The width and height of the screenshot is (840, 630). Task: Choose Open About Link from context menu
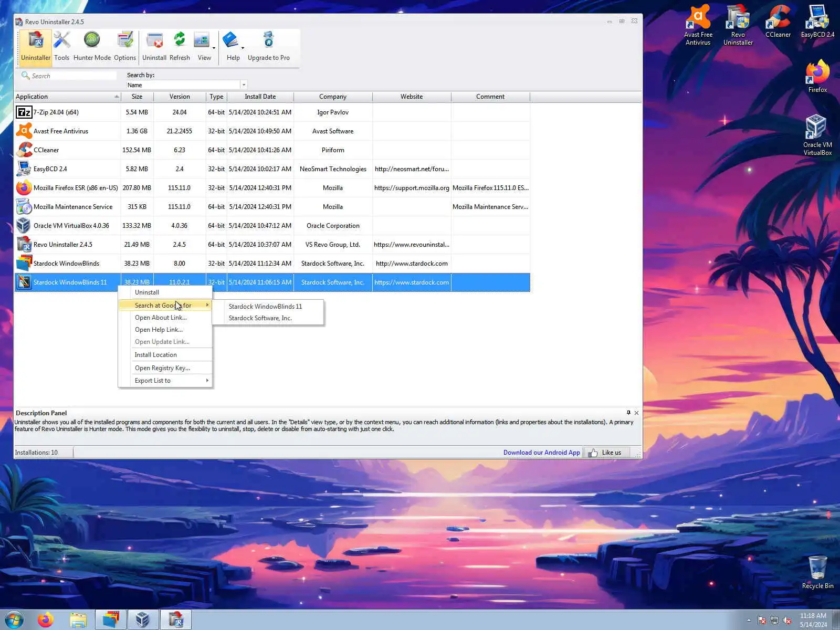click(x=165, y=318)
